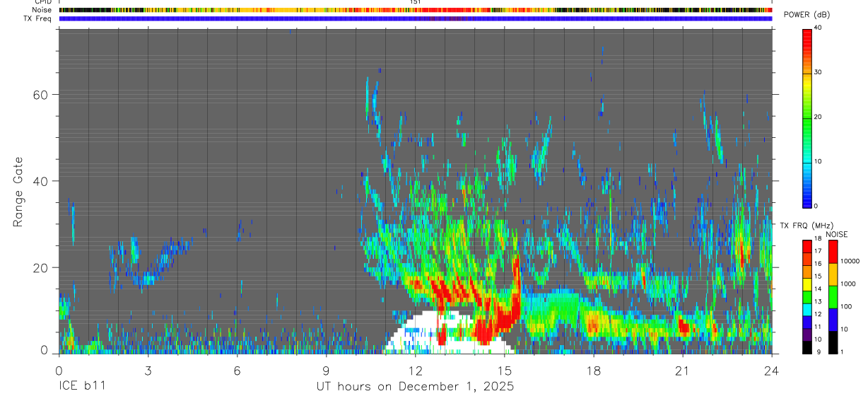Screen dimensions: 868x401
Task: Click the 20 tick on POWER scale
Action: click(x=818, y=117)
